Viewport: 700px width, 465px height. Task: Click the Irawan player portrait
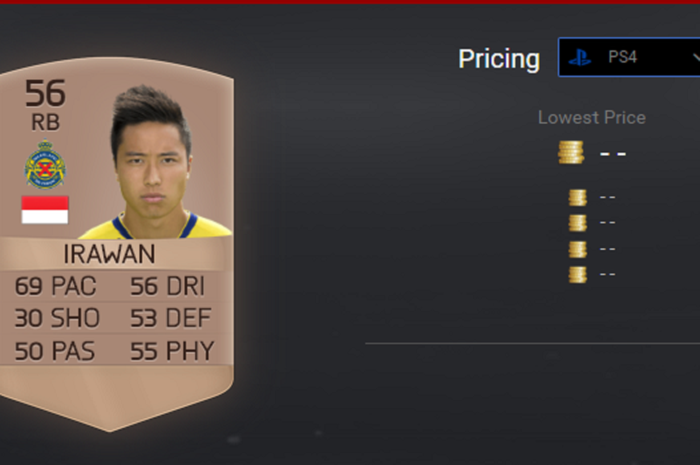[155, 162]
